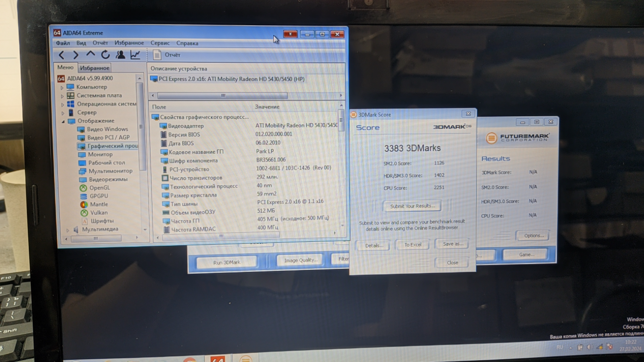Switch to the Меню tab
644x362 pixels.
[65, 68]
